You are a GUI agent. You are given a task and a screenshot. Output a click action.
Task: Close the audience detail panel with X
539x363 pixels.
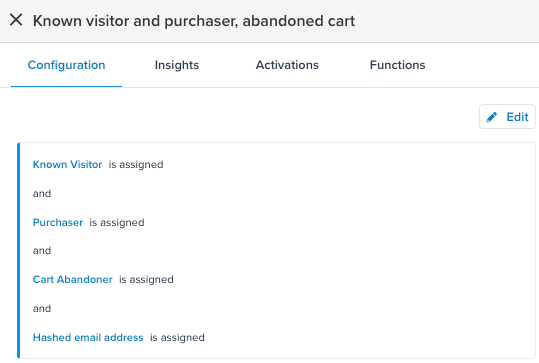[16, 20]
